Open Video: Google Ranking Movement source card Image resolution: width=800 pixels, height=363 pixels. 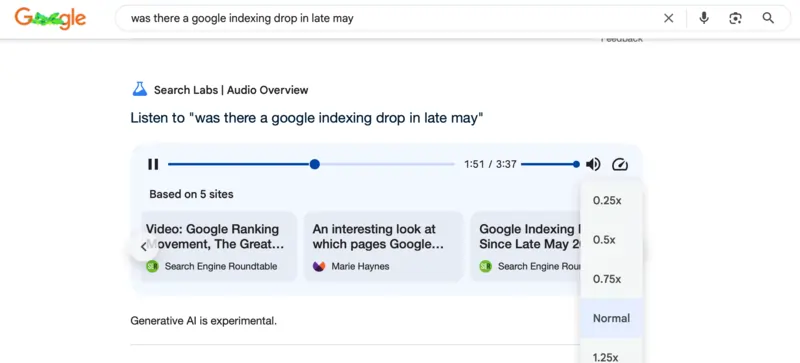point(219,247)
